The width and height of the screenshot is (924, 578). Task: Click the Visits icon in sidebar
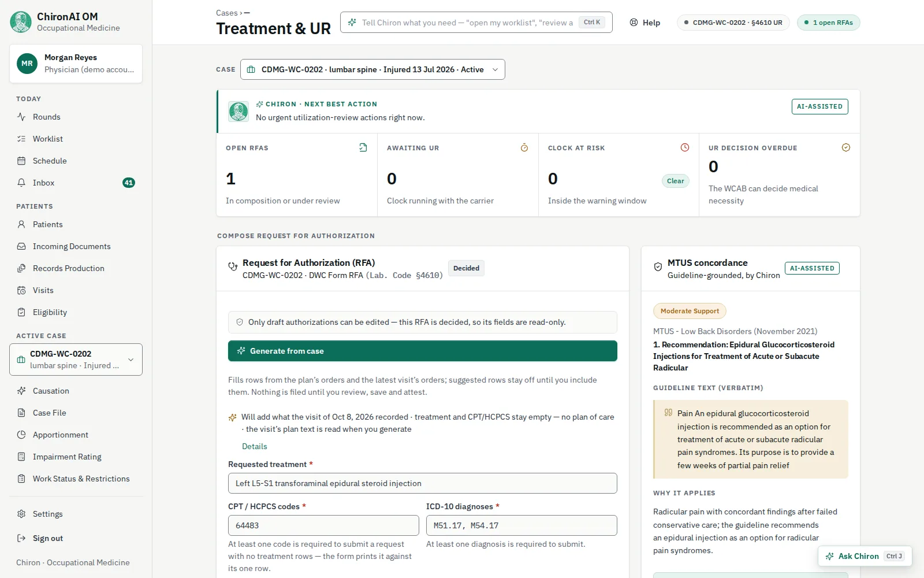[x=21, y=290]
